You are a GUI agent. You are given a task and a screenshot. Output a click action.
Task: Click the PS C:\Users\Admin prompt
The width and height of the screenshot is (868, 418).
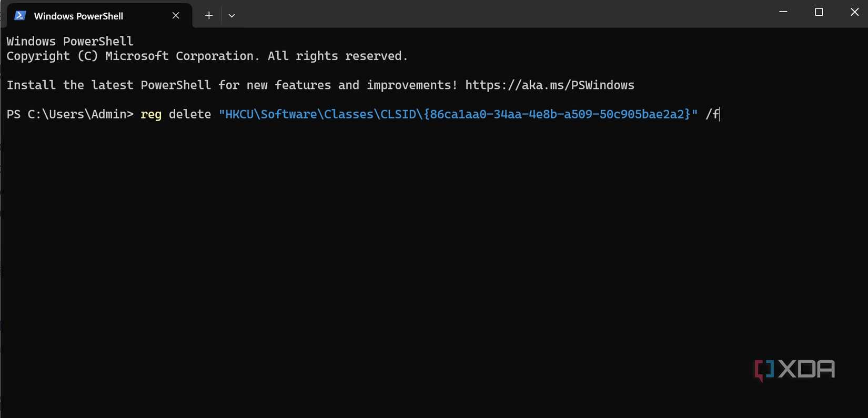pos(69,114)
